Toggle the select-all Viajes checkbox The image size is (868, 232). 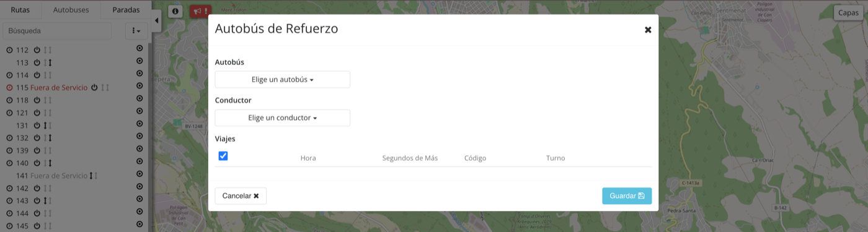[x=223, y=156]
